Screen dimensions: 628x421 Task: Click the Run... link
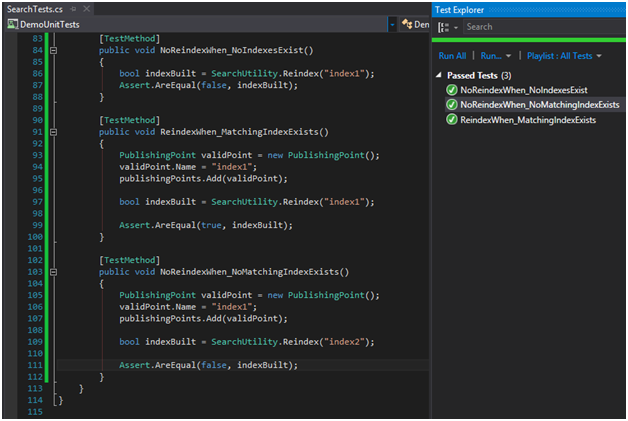491,56
